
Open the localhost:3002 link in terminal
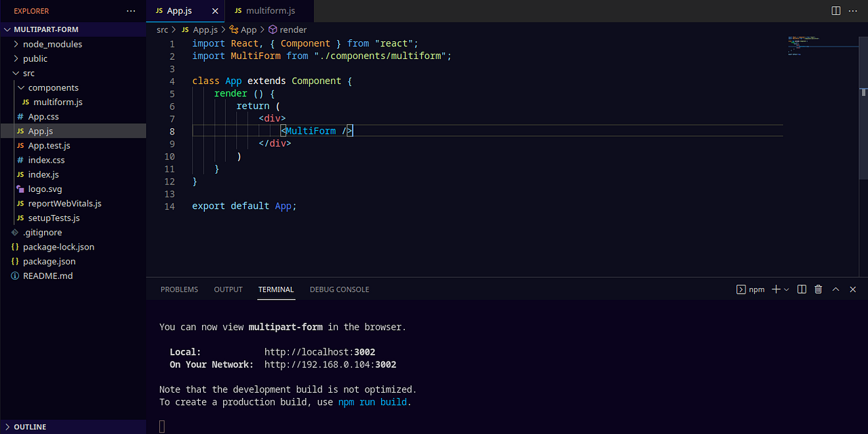320,351
